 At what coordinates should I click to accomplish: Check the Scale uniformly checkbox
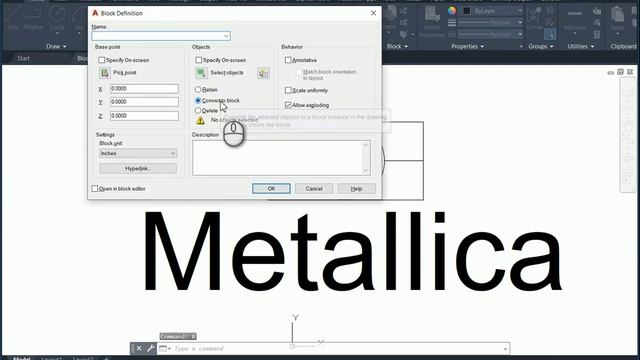click(x=288, y=90)
